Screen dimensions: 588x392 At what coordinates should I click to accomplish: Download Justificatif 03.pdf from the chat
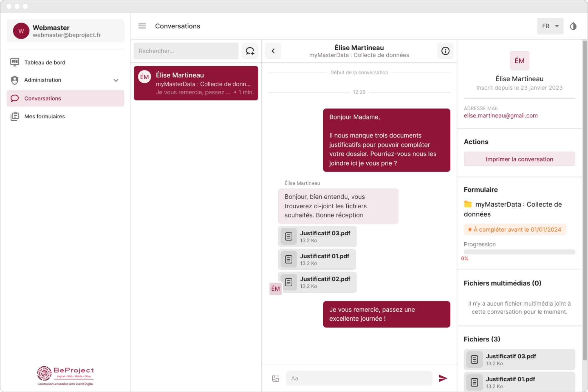[x=317, y=236]
